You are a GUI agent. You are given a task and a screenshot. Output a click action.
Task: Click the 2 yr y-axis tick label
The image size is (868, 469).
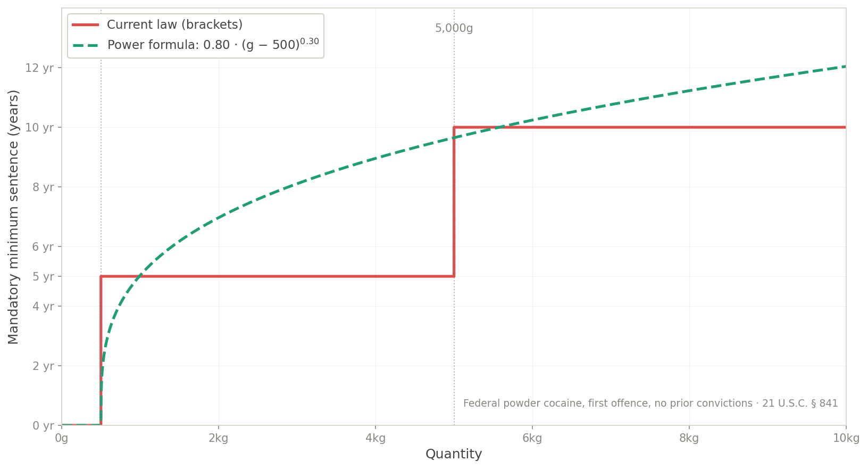(43, 366)
